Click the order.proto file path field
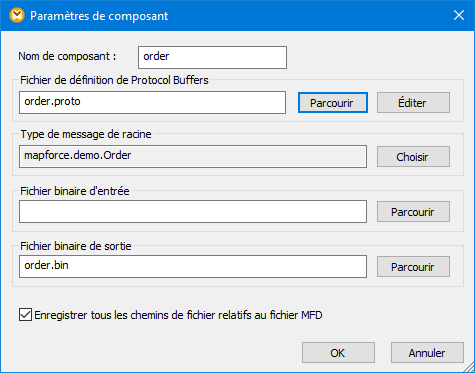The width and height of the screenshot is (475, 373). tap(152, 102)
